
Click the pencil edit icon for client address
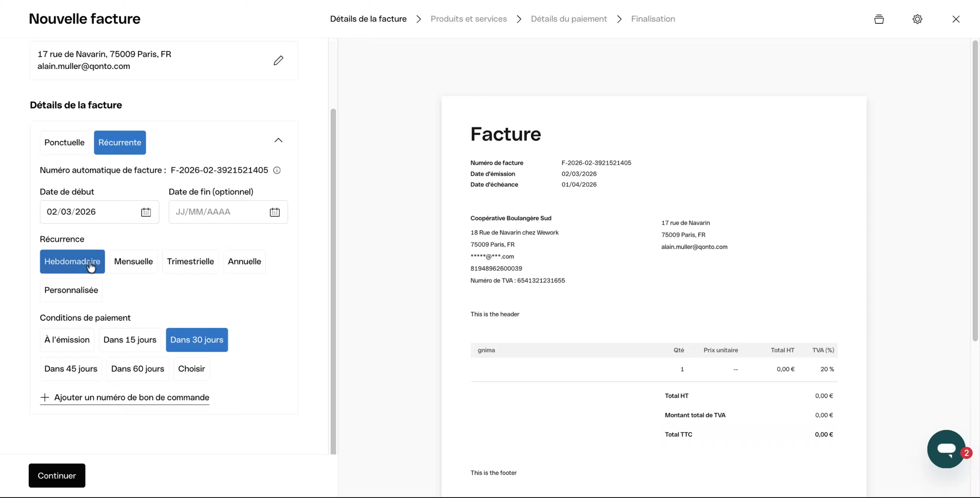point(278,60)
